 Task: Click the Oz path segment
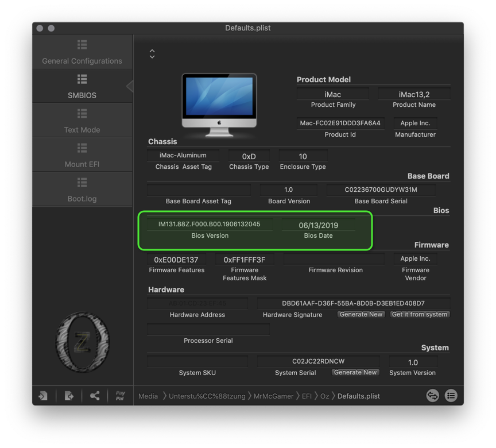click(x=324, y=396)
